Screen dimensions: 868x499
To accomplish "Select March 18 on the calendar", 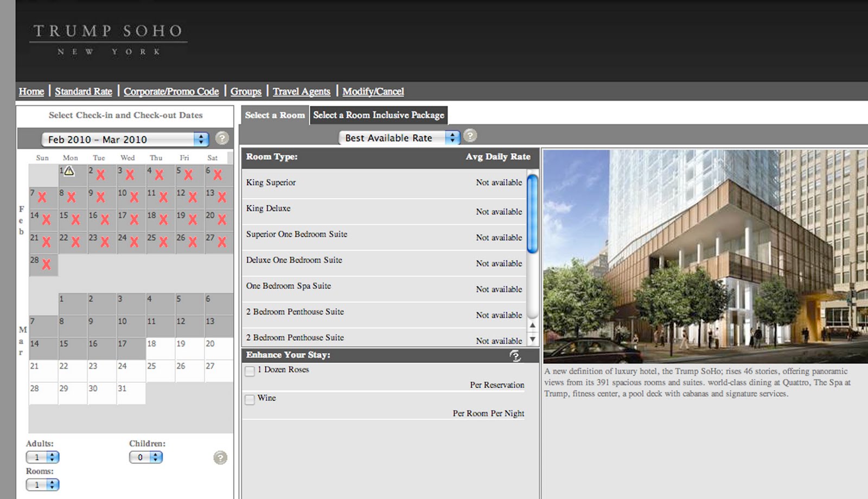I will pyautogui.click(x=160, y=348).
